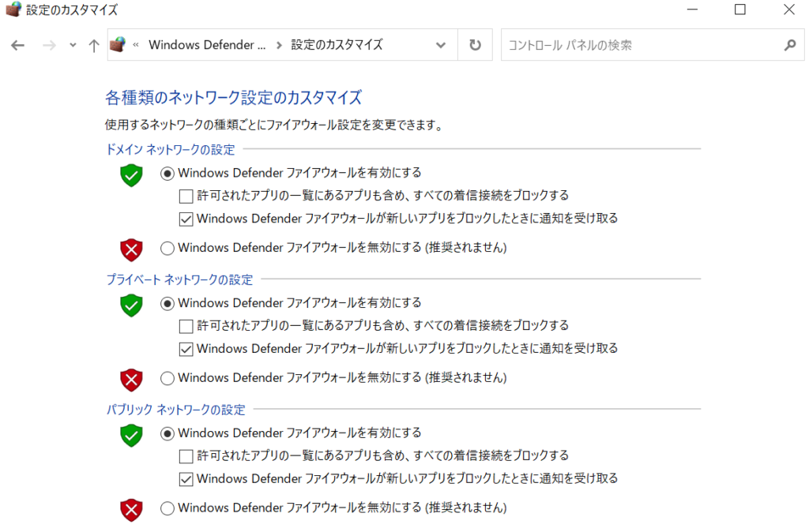809x532 pixels.
Task: Disable firewall for the public network
Action: tap(167, 508)
